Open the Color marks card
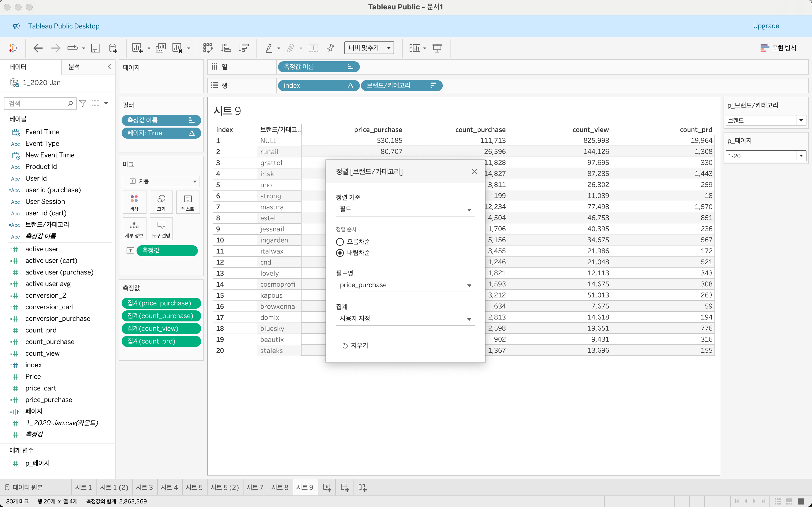 134,202
